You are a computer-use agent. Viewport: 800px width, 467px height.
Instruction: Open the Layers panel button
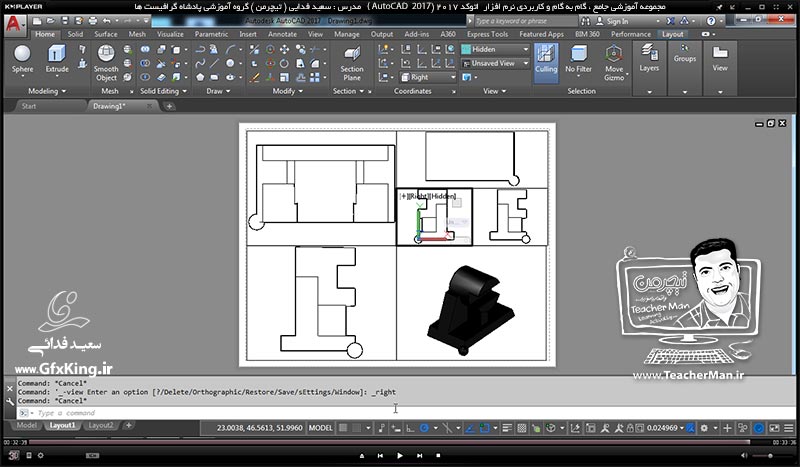pos(649,68)
